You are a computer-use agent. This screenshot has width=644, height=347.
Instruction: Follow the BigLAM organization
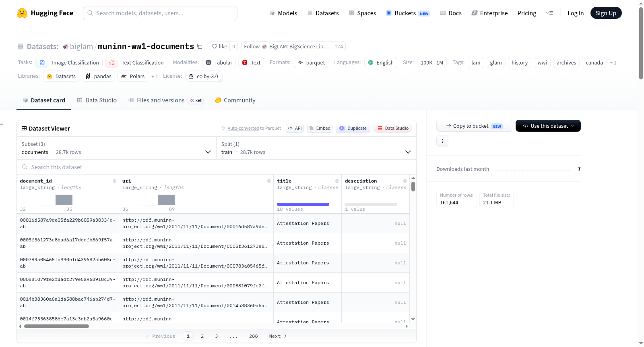tap(286, 46)
